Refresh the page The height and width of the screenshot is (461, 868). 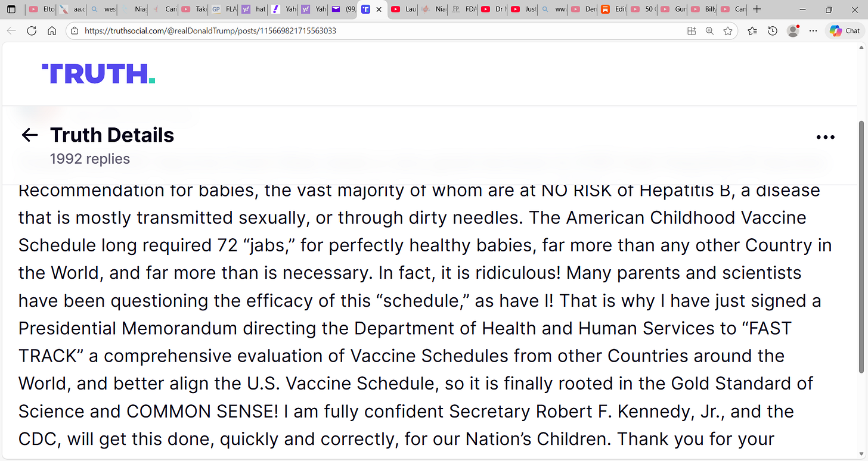tap(32, 31)
